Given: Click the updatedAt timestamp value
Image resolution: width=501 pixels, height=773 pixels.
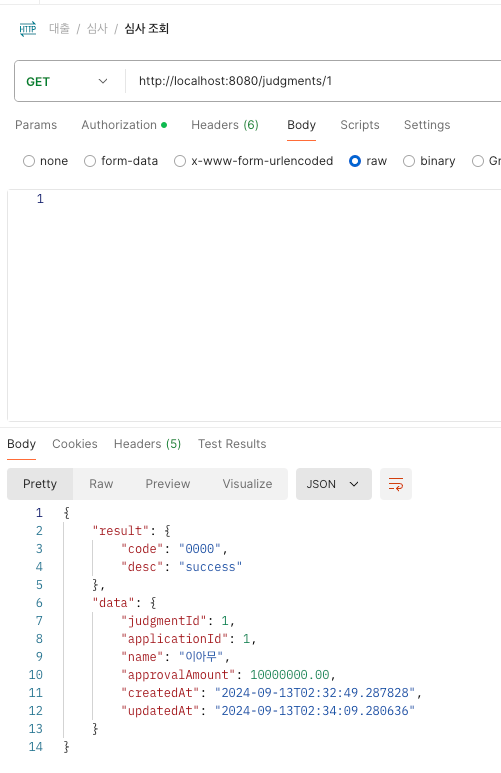Looking at the screenshot, I should 315,711.
